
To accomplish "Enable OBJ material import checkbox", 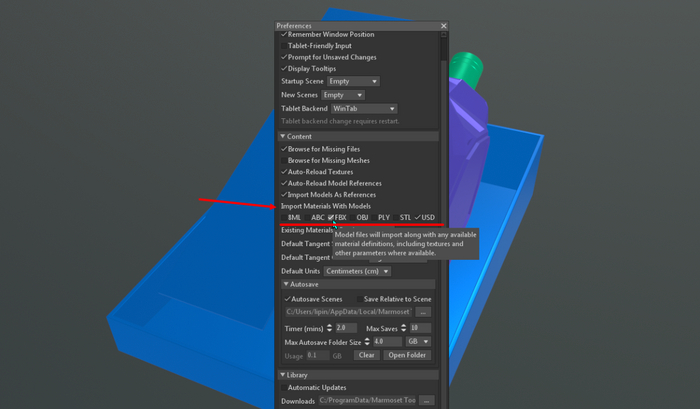I will [352, 217].
